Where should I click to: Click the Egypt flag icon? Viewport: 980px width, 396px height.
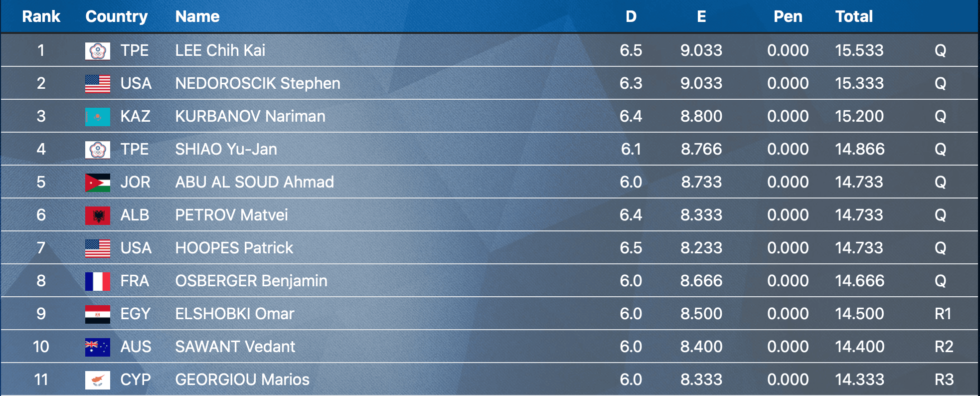pyautogui.click(x=98, y=314)
